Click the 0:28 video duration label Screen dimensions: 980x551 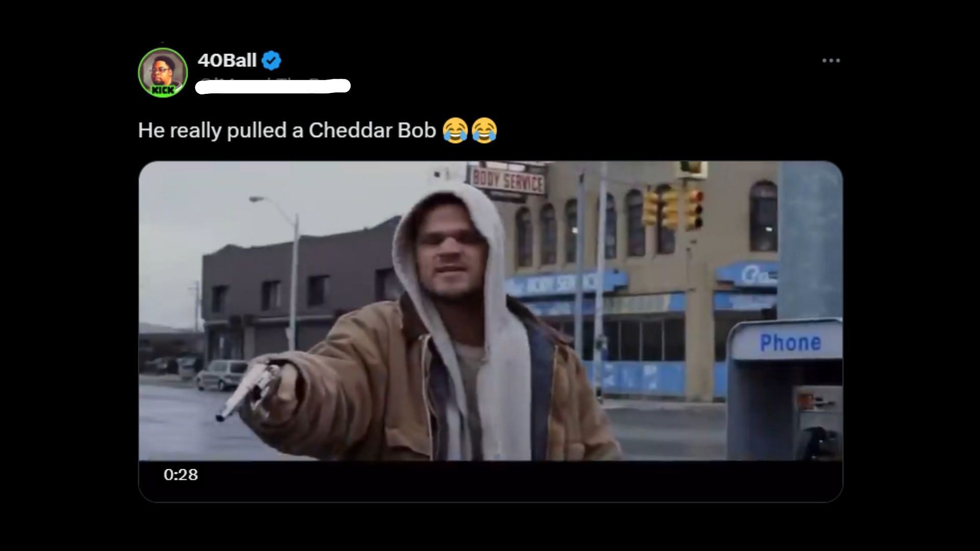[x=181, y=474]
